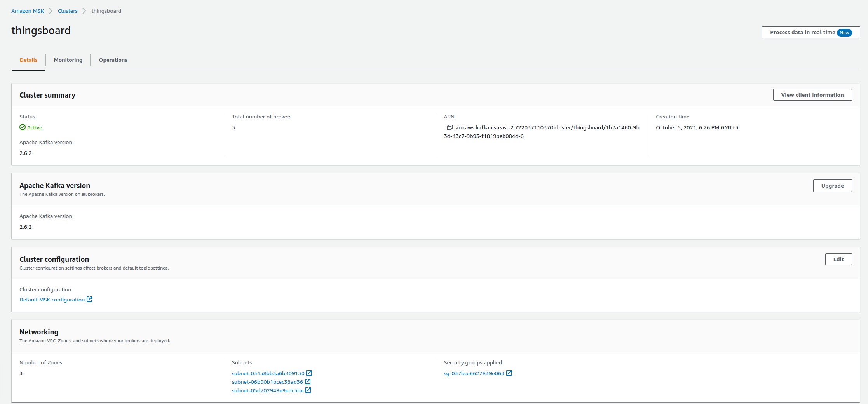Image resolution: width=868 pixels, height=404 pixels.
Task: Open subnet-031a8bb3a6b409130 link
Action: point(268,373)
